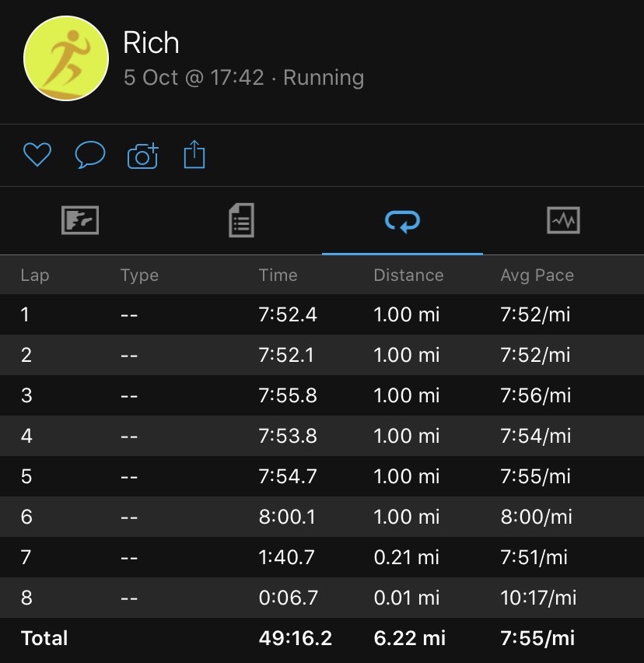Switch to the map overview tab

tap(80, 220)
